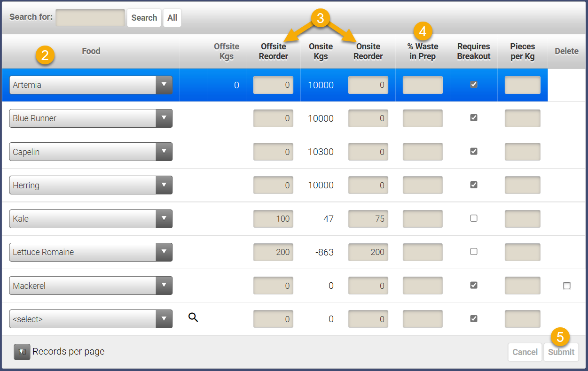This screenshot has width=588, height=371.
Task: Open the <select> food dropdown
Action: (x=91, y=319)
